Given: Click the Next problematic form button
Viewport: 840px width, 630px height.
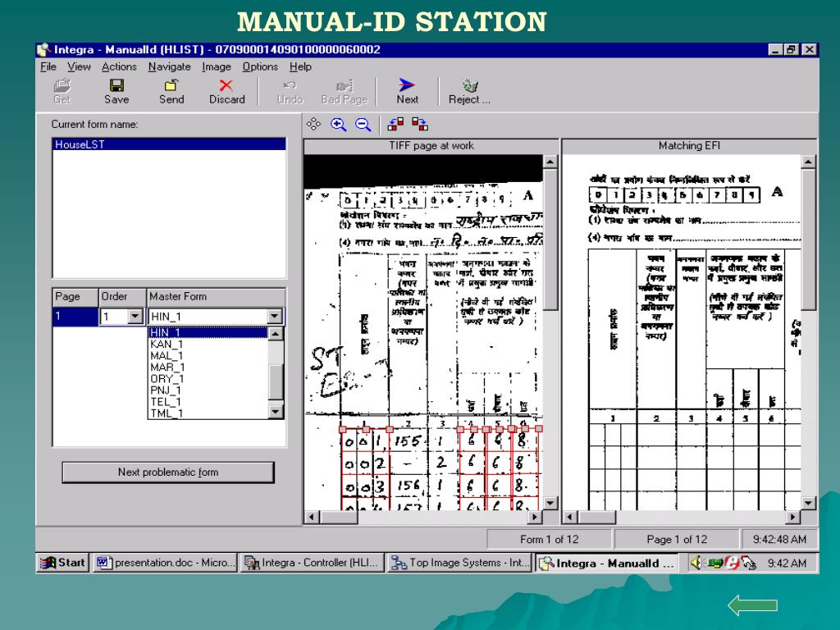Looking at the screenshot, I should tap(168, 472).
